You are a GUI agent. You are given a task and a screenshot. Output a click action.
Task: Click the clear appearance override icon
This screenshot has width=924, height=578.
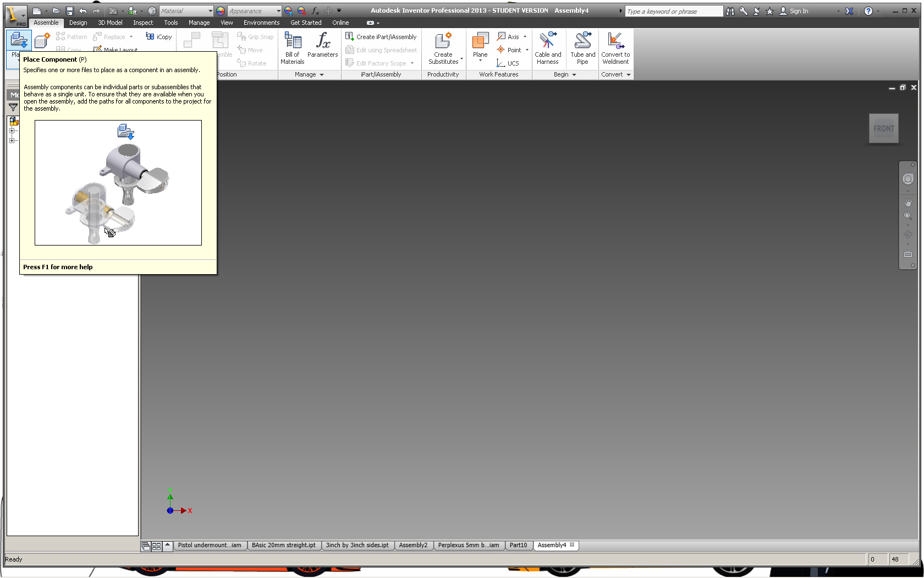coord(301,11)
